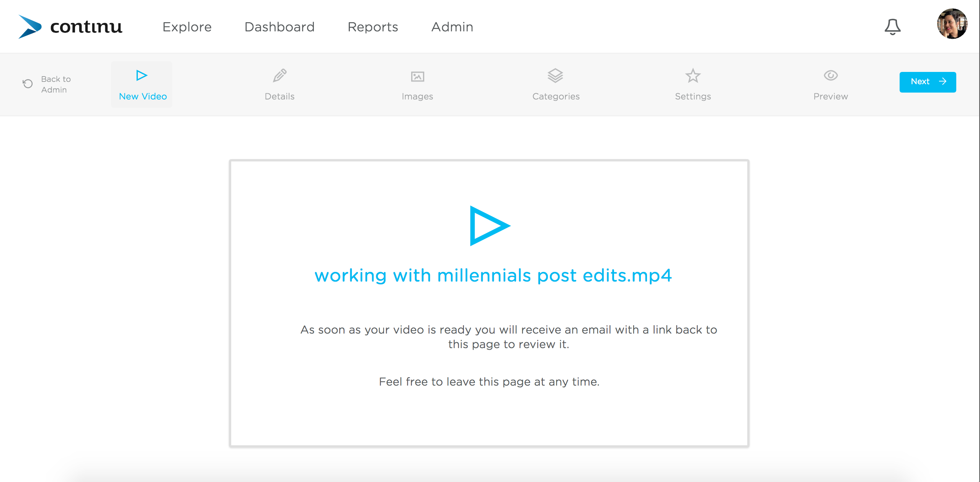Switch to the Details step
The height and width of the screenshot is (482, 980).
coord(279,85)
